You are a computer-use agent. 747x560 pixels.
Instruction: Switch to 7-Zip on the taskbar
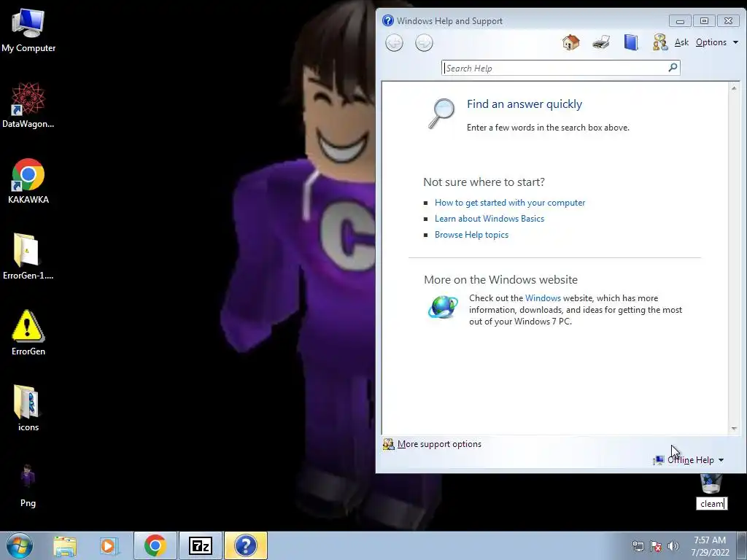pyautogui.click(x=201, y=545)
